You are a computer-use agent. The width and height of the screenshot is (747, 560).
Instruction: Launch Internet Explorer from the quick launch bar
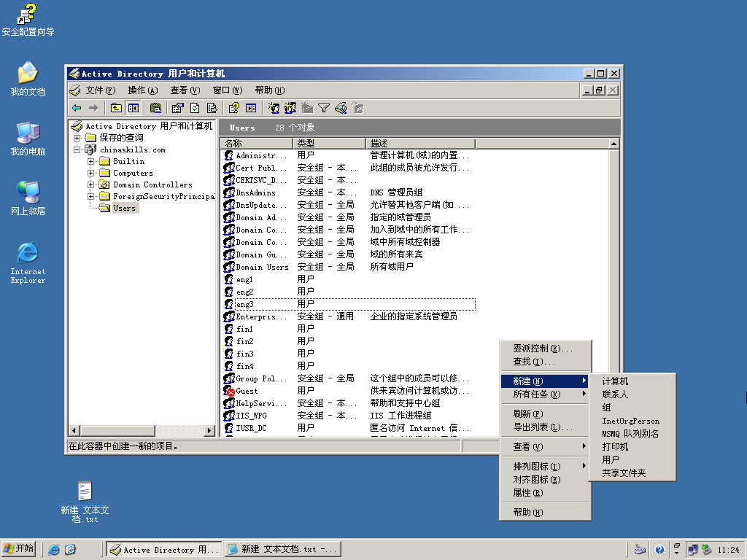pyautogui.click(x=54, y=550)
